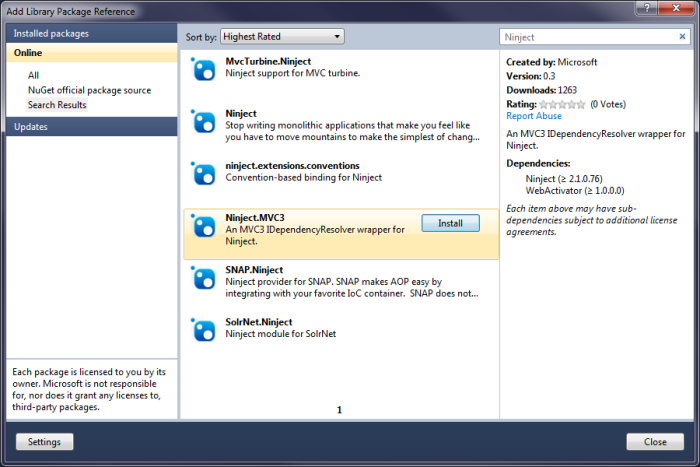
Task: Install the Ninject.MVC3 package
Action: (450, 223)
